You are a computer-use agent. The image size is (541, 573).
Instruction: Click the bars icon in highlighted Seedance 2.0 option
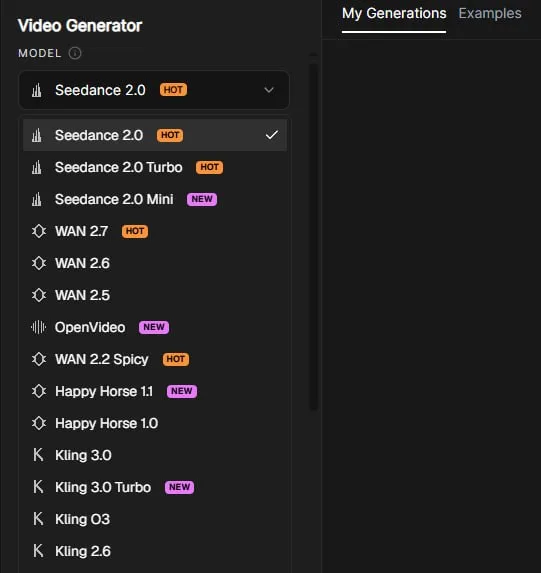pos(37,135)
